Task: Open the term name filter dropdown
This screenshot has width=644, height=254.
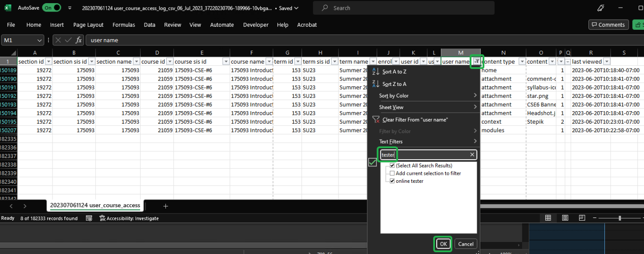Action: coord(373,61)
